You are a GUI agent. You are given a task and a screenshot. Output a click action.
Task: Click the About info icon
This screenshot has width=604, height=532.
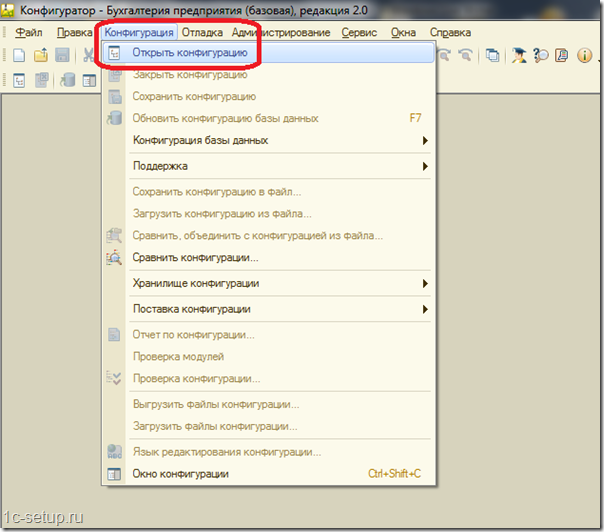click(584, 55)
